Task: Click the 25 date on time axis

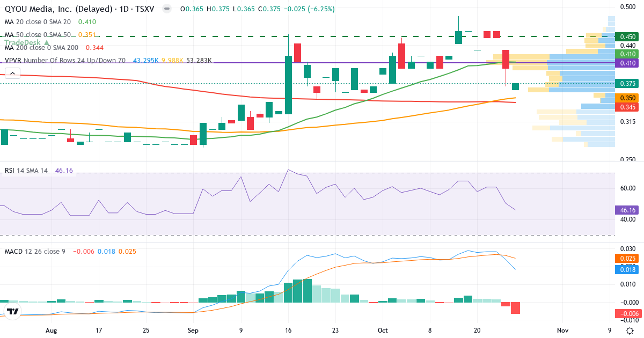Action: point(146,330)
